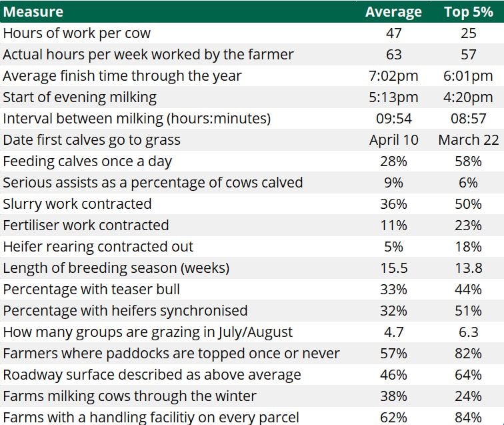The width and height of the screenshot is (504, 425).
Task: Select the 'Heifer rearing contracted out' label
Action: click(x=98, y=246)
